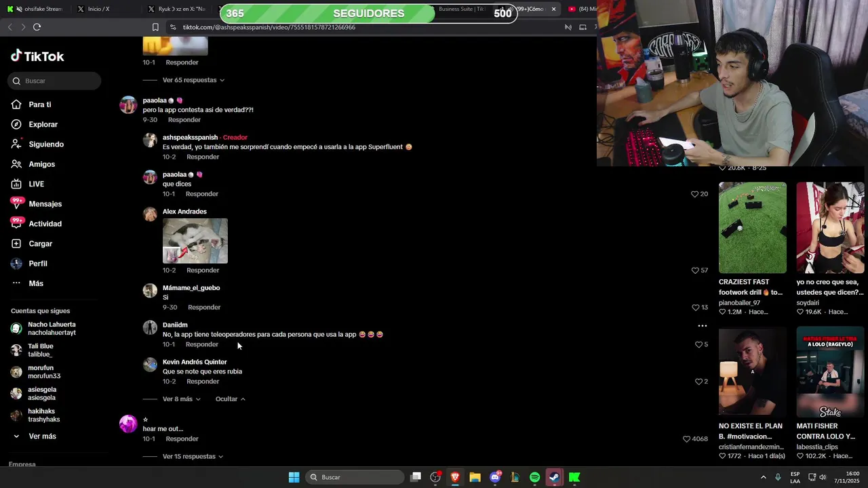Reply to Alex Andrades' image comment
Screen dimensions: 868x488
click(203, 270)
